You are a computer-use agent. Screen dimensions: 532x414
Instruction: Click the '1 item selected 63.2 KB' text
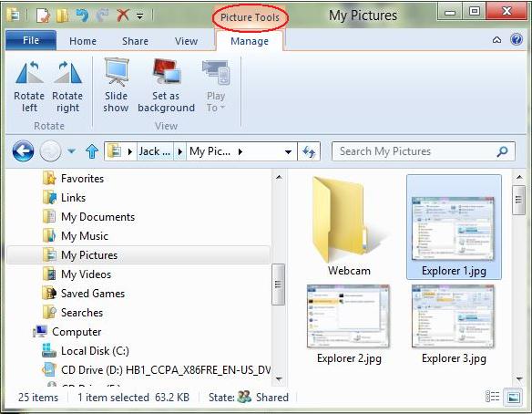tap(133, 397)
